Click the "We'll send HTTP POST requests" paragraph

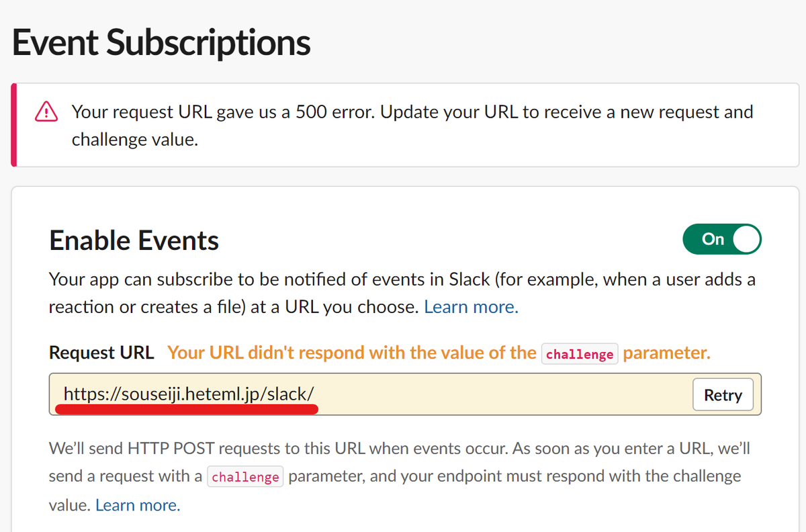tap(399, 476)
